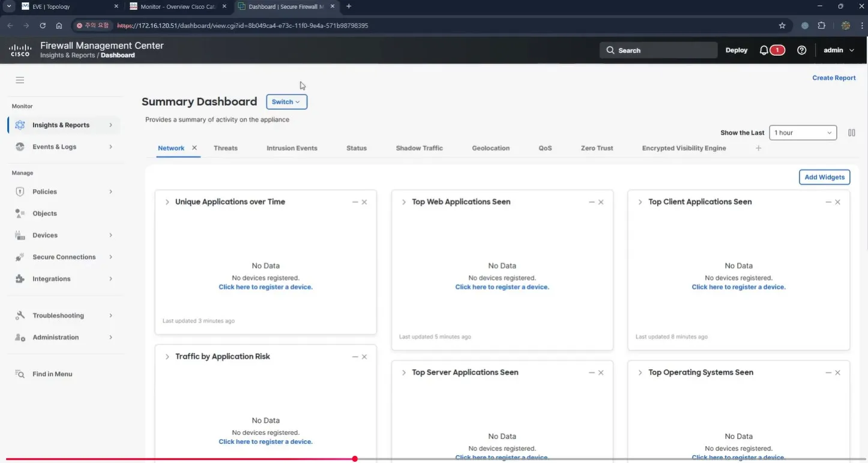
Task: Reload the page with browser refresh icon
Action: click(x=43, y=26)
